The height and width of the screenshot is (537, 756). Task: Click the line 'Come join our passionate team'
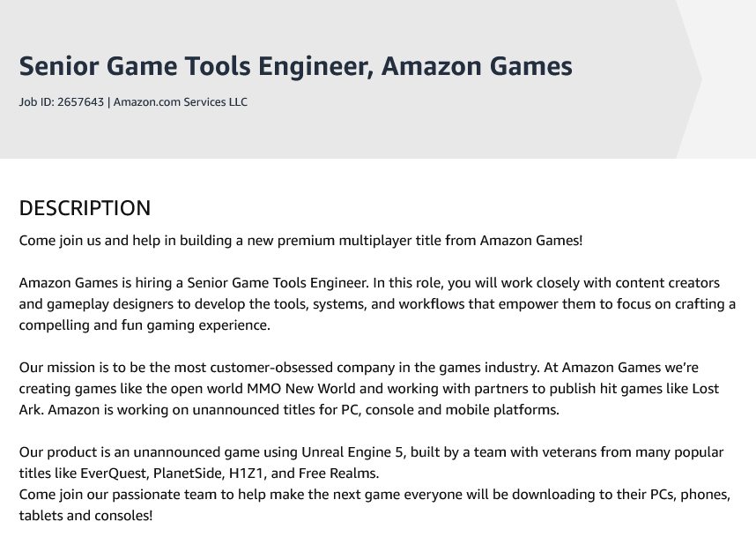click(374, 495)
